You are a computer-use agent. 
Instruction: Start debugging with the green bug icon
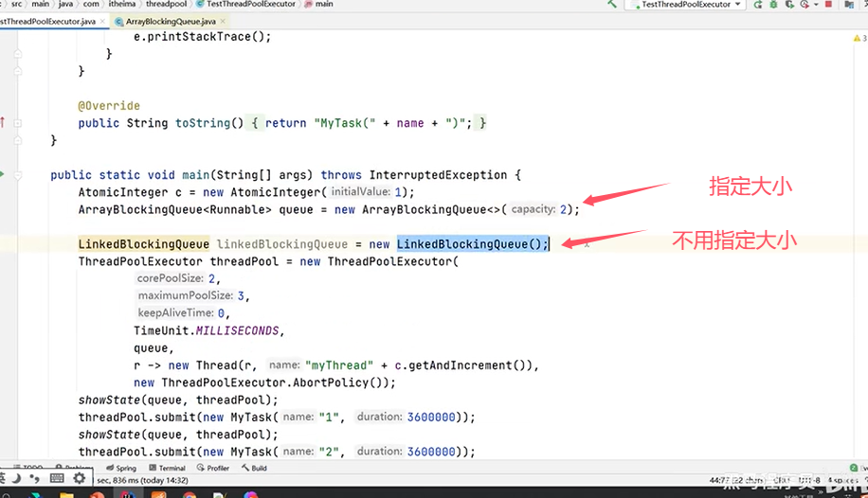(773, 4)
